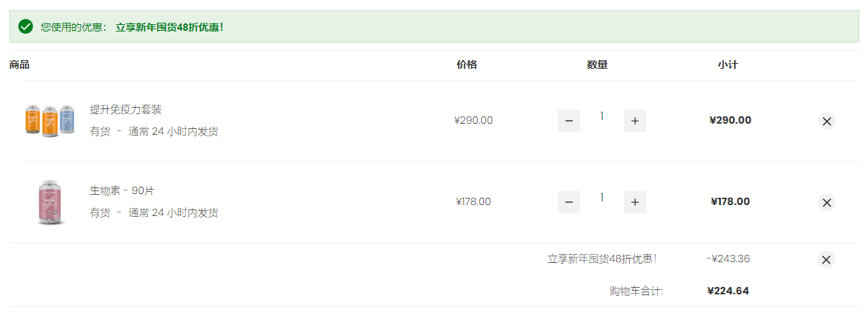This screenshot has height=312, width=868.
Task: Click the green checkmark success icon
Action: pyautogui.click(x=26, y=26)
